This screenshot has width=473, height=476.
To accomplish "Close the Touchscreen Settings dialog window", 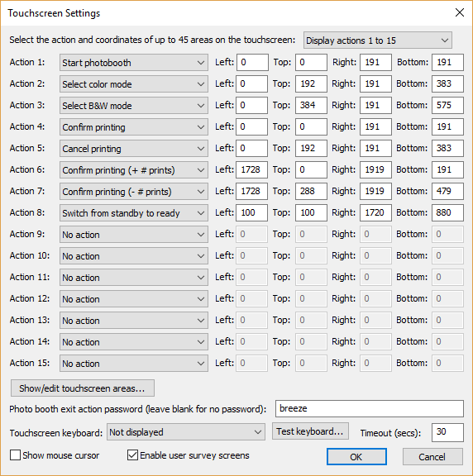I will [x=460, y=12].
